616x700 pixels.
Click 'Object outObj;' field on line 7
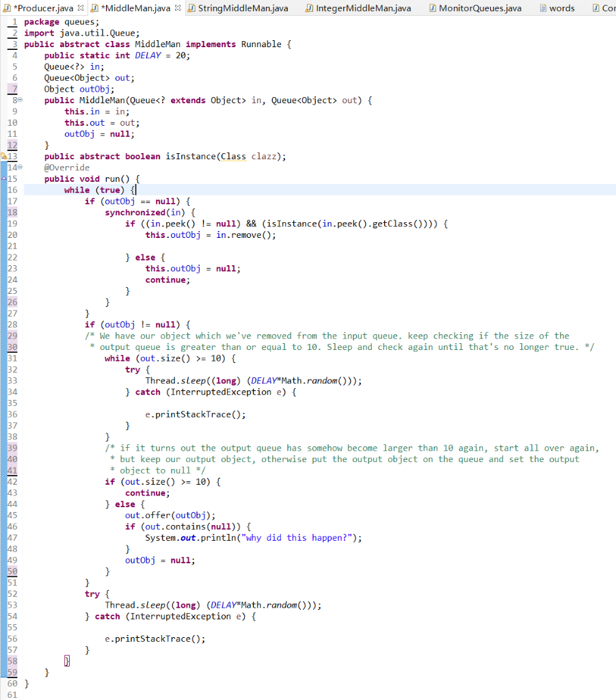pos(79,89)
